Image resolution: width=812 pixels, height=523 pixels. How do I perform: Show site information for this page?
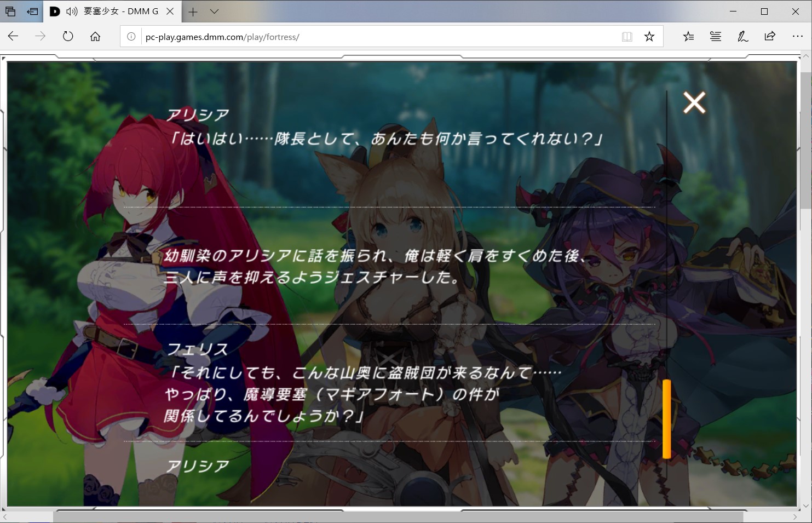click(131, 37)
